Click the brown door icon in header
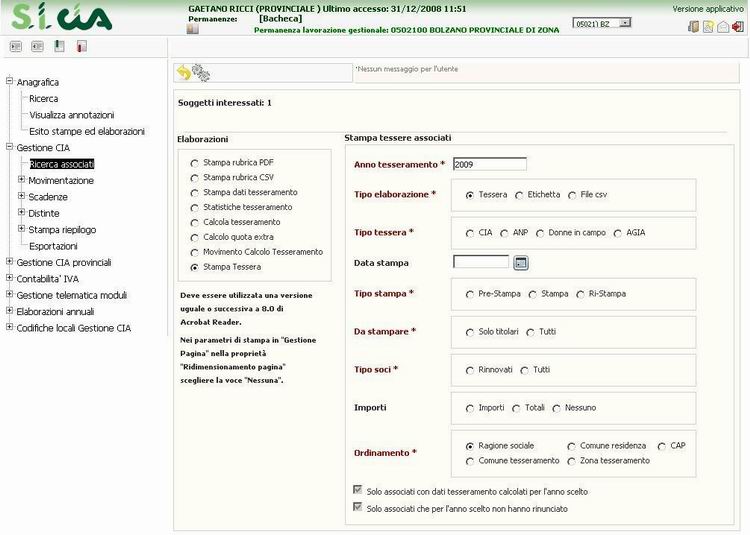 pyautogui.click(x=694, y=26)
